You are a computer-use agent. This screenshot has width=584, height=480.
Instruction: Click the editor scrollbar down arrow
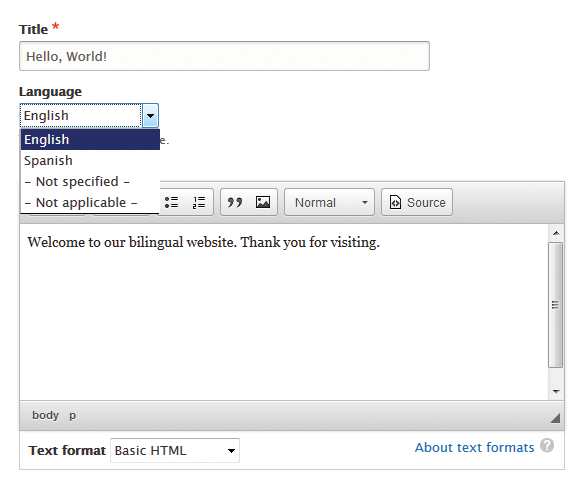click(x=556, y=391)
